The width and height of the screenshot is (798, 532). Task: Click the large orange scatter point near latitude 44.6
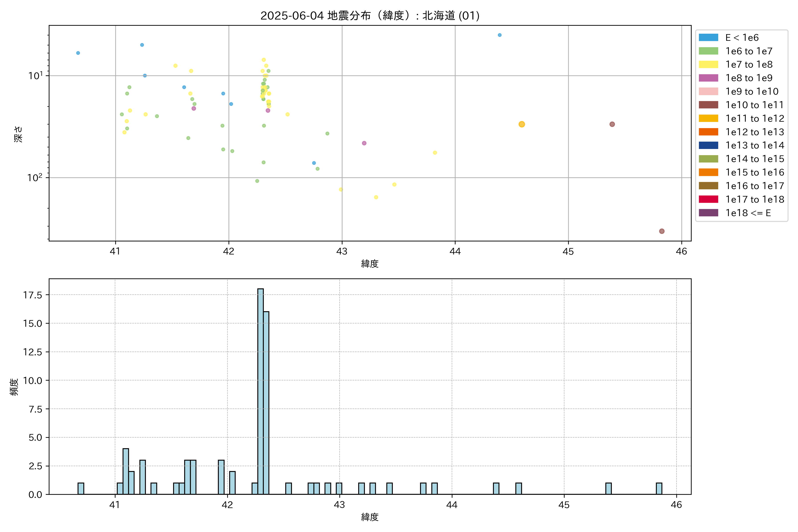pos(522,124)
